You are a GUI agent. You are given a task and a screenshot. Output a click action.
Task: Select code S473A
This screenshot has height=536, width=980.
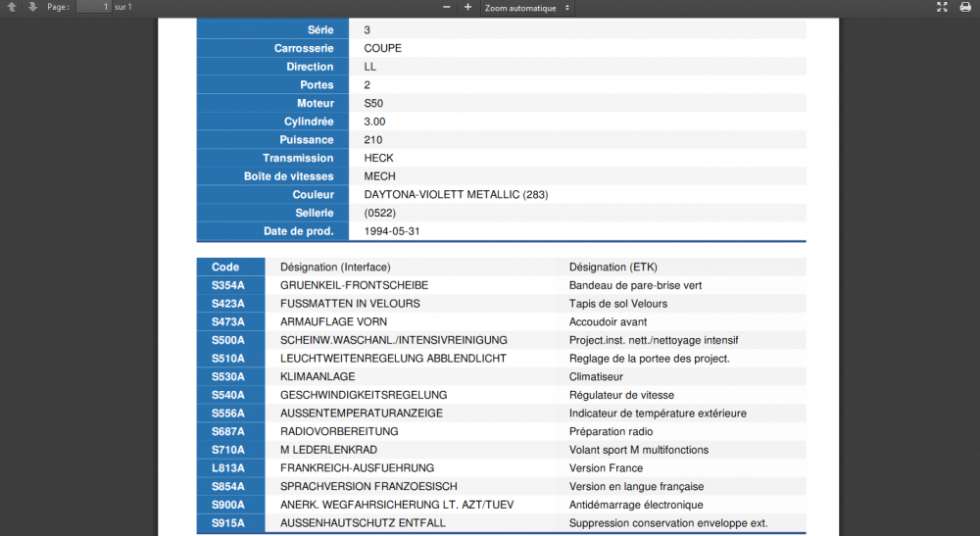(x=227, y=321)
